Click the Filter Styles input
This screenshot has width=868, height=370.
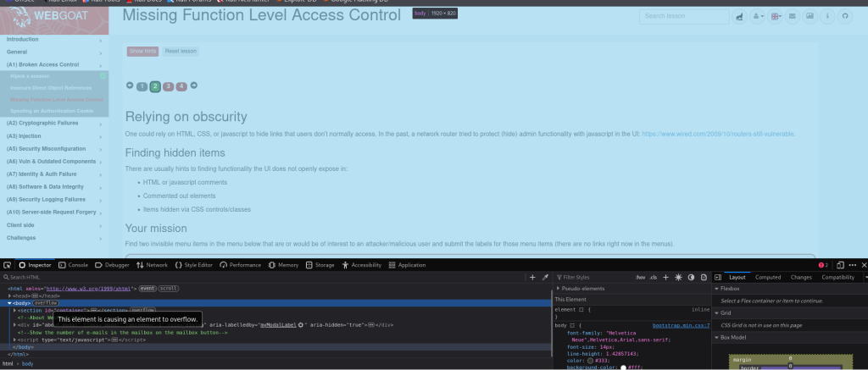pyautogui.click(x=594, y=277)
